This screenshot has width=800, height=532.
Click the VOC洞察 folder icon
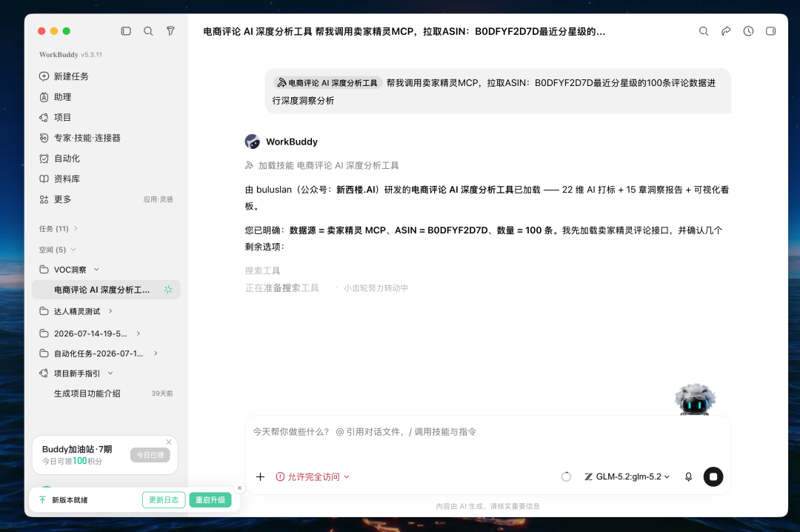[x=44, y=269]
